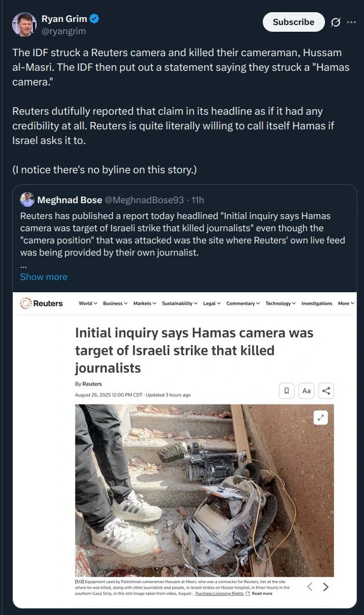Click Show more on the quoted tweet
Viewport: 364px width, 615px height.
43,277
